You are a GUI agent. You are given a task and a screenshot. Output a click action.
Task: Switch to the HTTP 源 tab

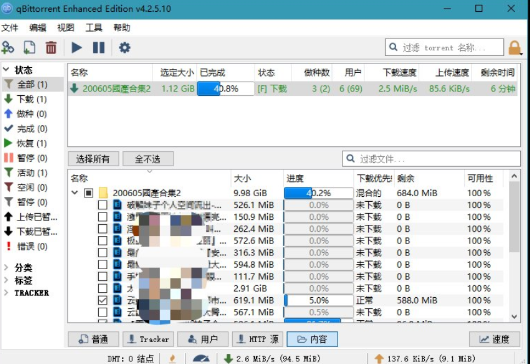tap(258, 339)
